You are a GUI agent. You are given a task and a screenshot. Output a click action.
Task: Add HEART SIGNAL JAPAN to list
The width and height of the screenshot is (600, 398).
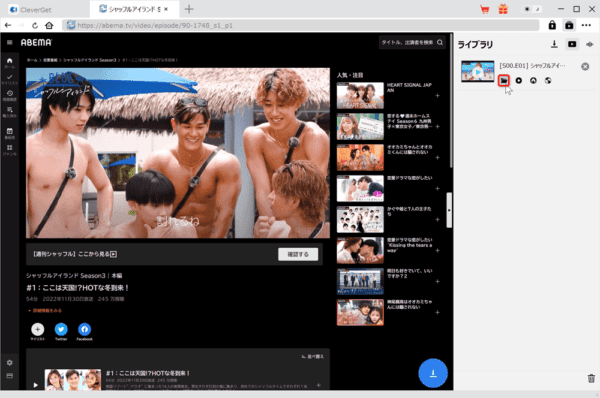tap(437, 96)
